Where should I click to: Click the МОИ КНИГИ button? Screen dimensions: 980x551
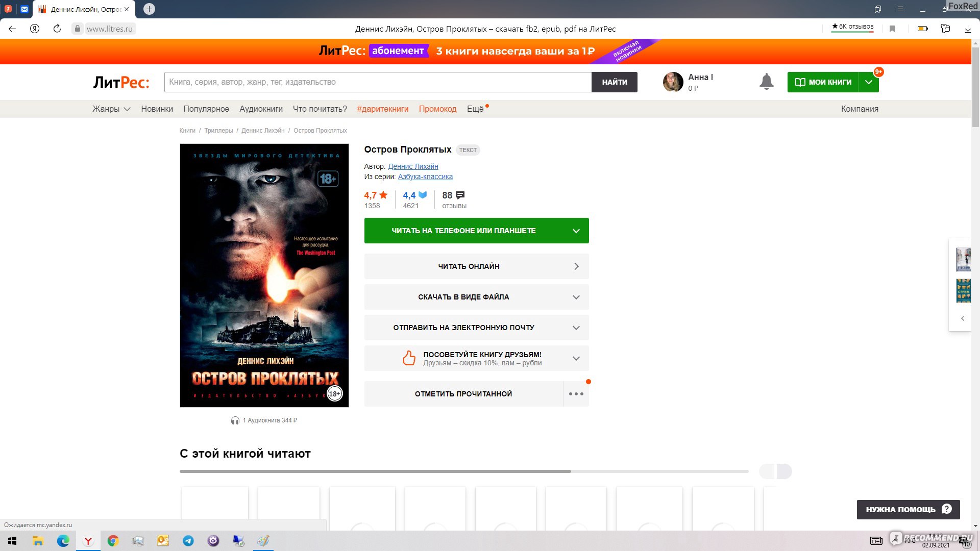823,82
